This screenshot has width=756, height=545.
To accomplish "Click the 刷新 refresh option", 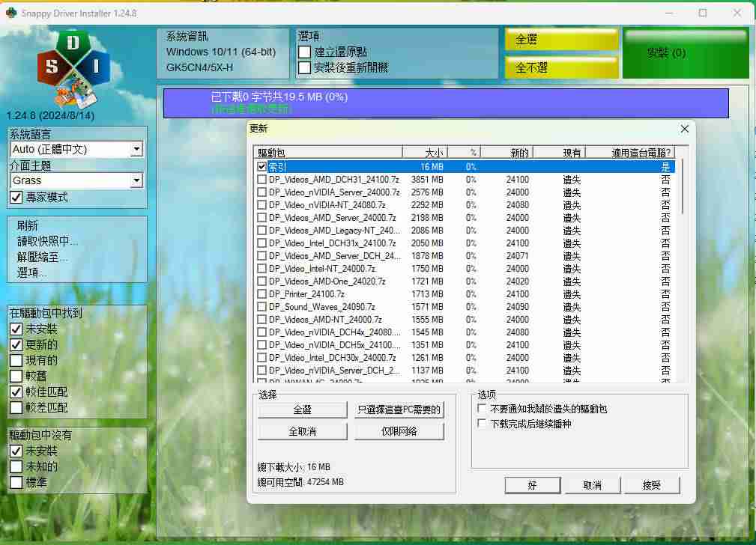I will click(27, 225).
